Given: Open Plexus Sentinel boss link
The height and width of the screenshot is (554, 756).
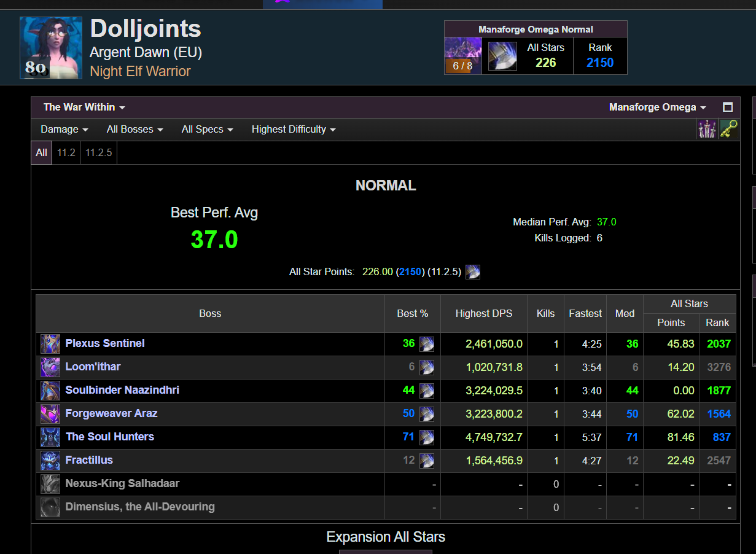Looking at the screenshot, I should pyautogui.click(x=105, y=343).
